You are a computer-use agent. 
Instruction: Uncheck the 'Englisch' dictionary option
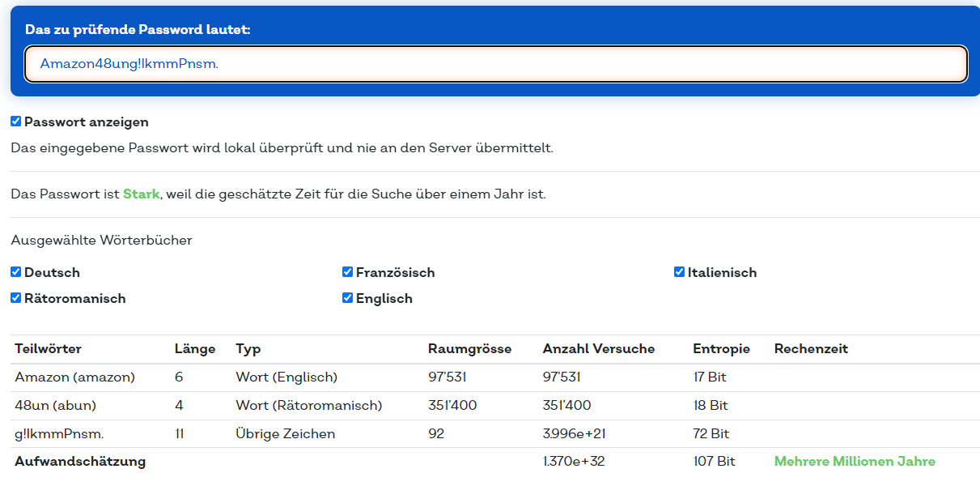(347, 298)
